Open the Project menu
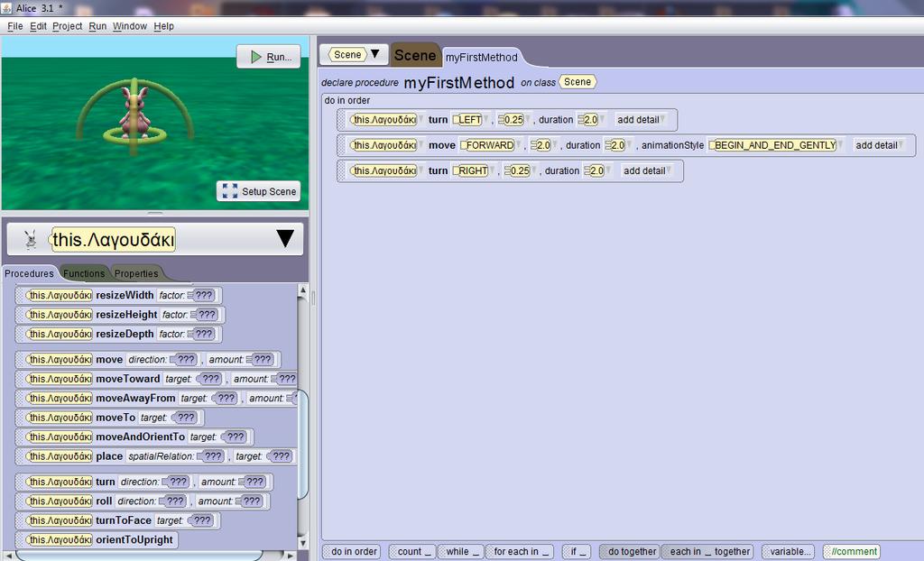Image resolution: width=924 pixels, height=561 pixels. pyautogui.click(x=67, y=26)
